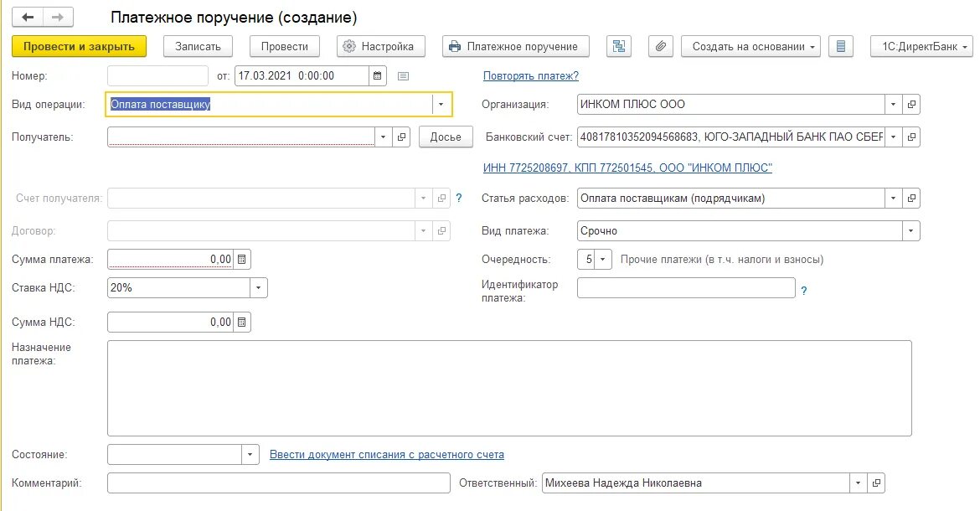This screenshot has width=980, height=511.
Task: Expand the Вид платежа dropdown
Action: click(910, 231)
